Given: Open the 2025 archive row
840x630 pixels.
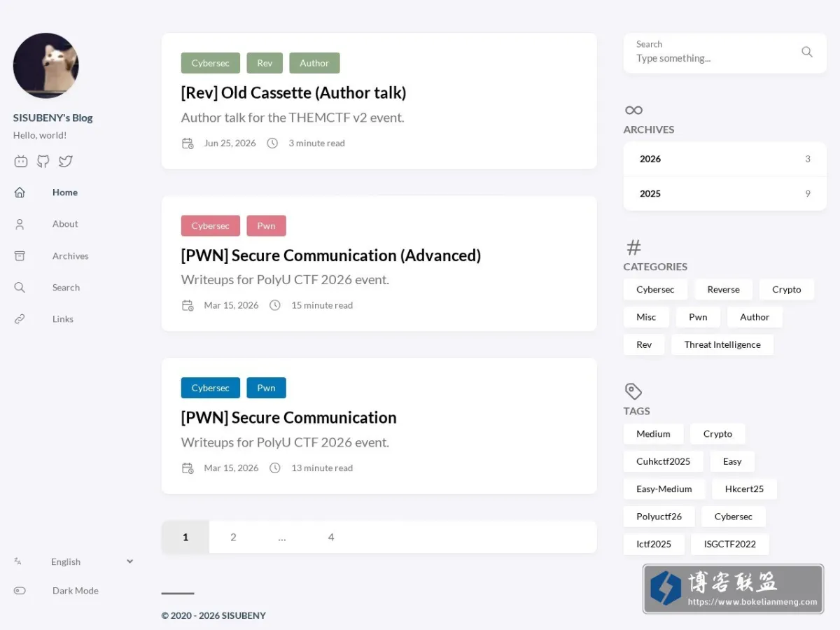Looking at the screenshot, I should click(725, 194).
